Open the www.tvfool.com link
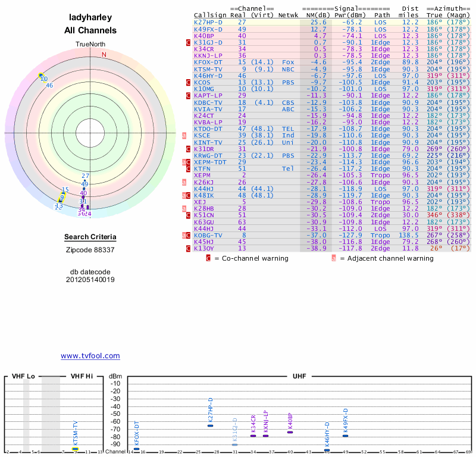Image resolution: width=476 pixels, height=457 pixels. pos(90,356)
